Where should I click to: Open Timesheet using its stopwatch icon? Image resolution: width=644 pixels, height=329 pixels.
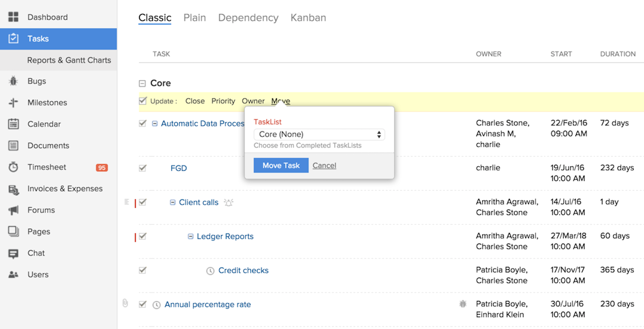click(x=13, y=167)
